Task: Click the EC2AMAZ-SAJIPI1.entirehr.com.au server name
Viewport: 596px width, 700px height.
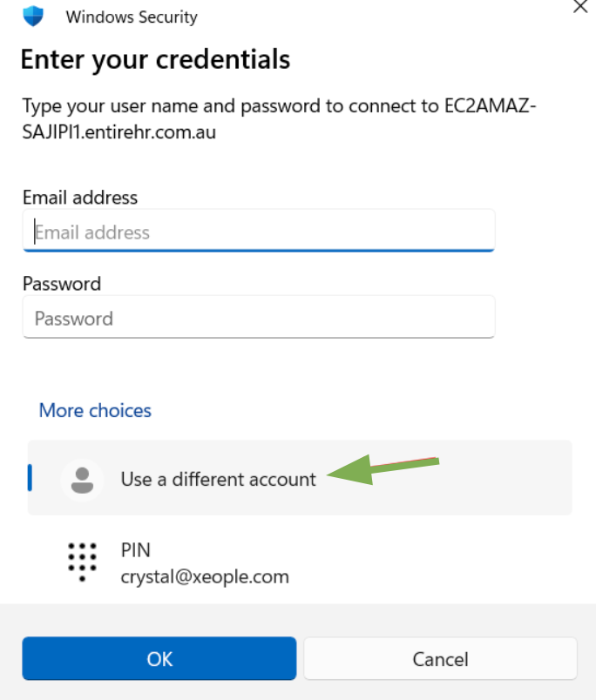Action: point(119,133)
